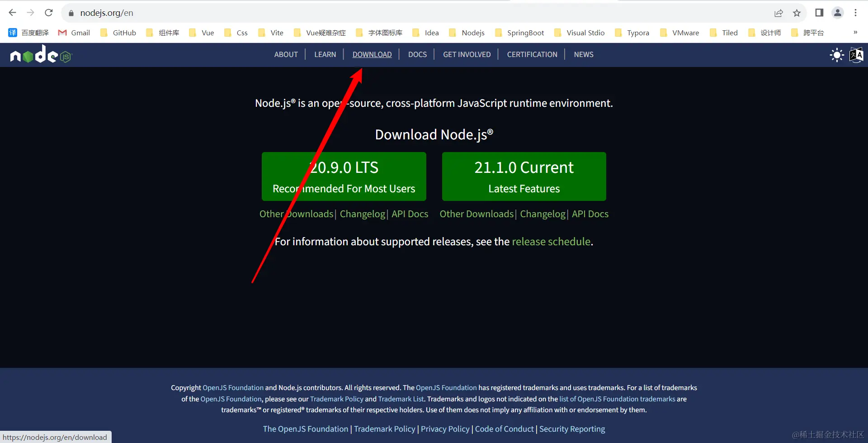Download the 21.1.0 Current version
The height and width of the screenshot is (443, 868).
(524, 176)
